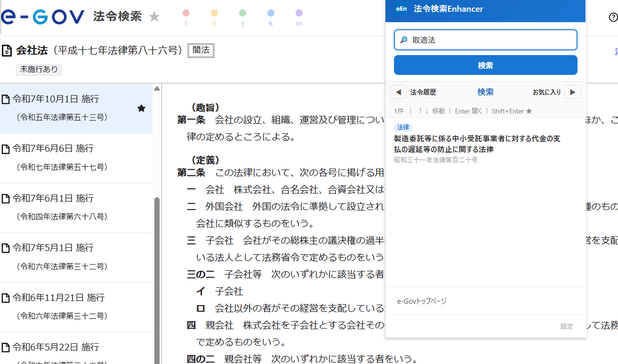Image resolution: width=618 pixels, height=364 pixels.
Task: Click document icon of 令和6年11月21日 row
Action: click(6, 298)
